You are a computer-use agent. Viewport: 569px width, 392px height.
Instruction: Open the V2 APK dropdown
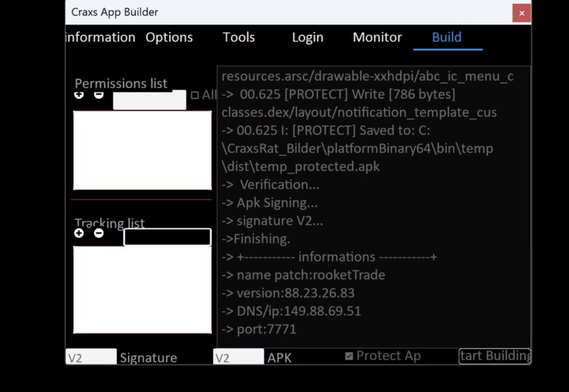coord(238,357)
